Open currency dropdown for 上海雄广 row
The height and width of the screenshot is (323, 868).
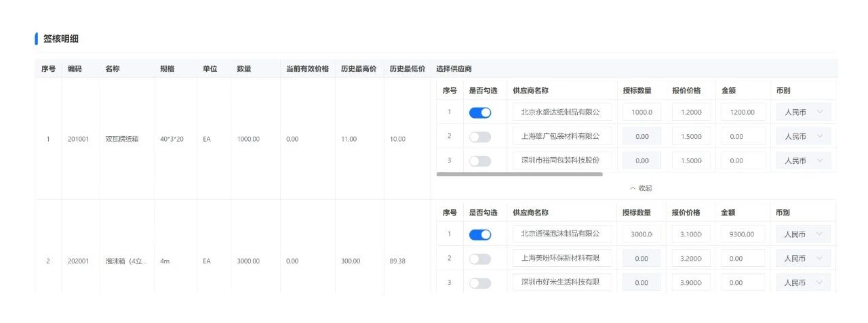803,137
